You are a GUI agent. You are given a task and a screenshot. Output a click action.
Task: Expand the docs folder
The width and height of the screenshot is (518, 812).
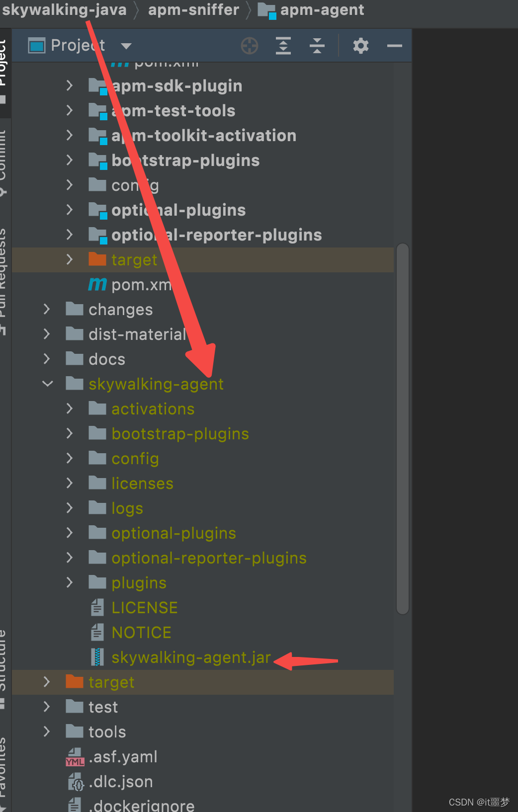(47, 359)
